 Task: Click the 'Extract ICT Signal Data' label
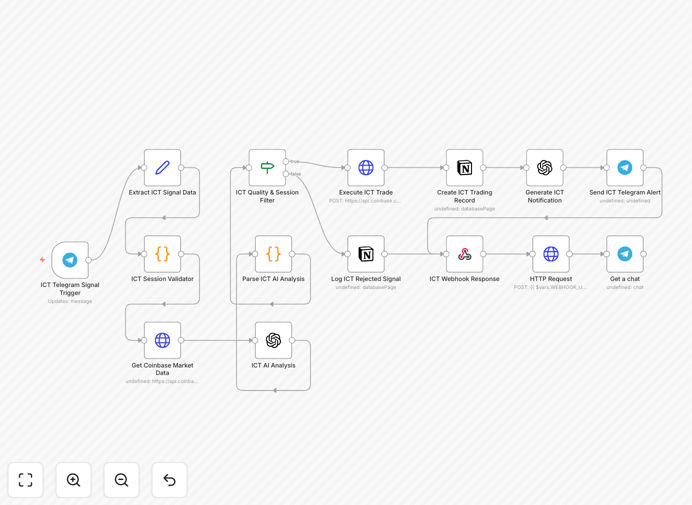(x=162, y=192)
